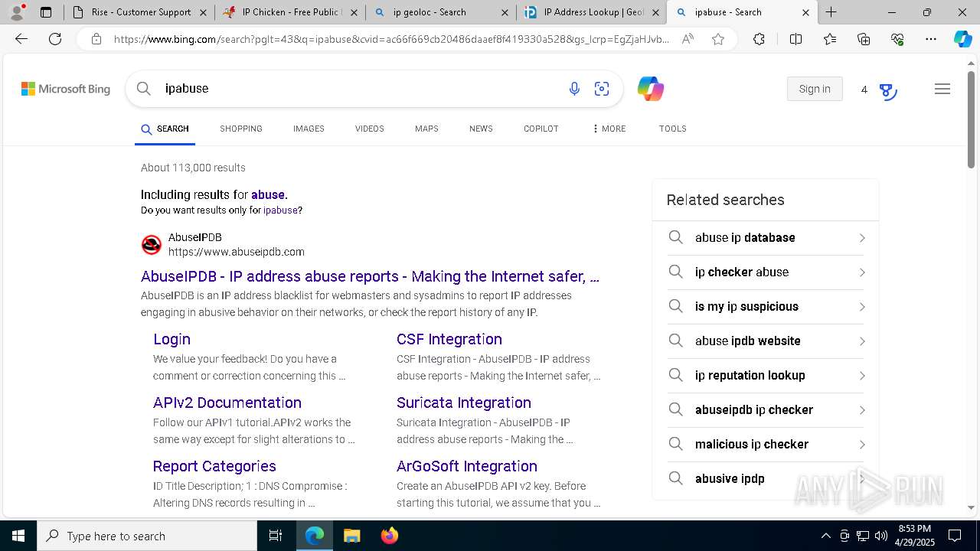Open Microsoft Rewards medal icon
The image size is (980, 551).
887,91
